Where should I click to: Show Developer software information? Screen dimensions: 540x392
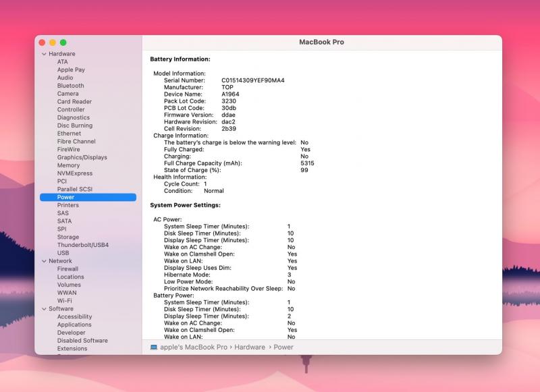point(72,333)
